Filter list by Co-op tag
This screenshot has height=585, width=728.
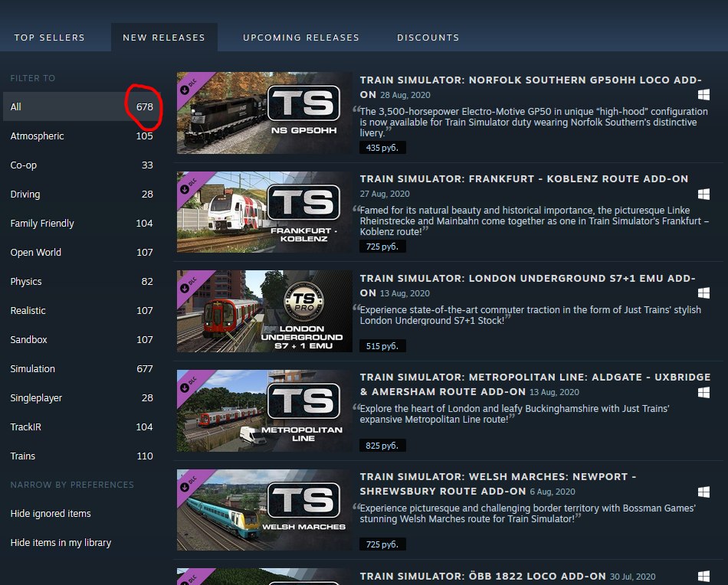(82, 165)
